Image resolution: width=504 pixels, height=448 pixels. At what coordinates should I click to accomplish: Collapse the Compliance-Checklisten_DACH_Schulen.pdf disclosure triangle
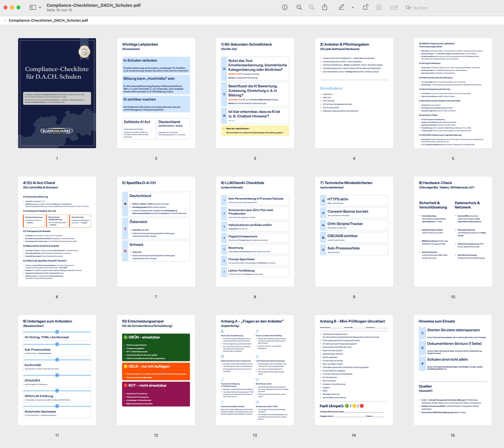[5, 20]
